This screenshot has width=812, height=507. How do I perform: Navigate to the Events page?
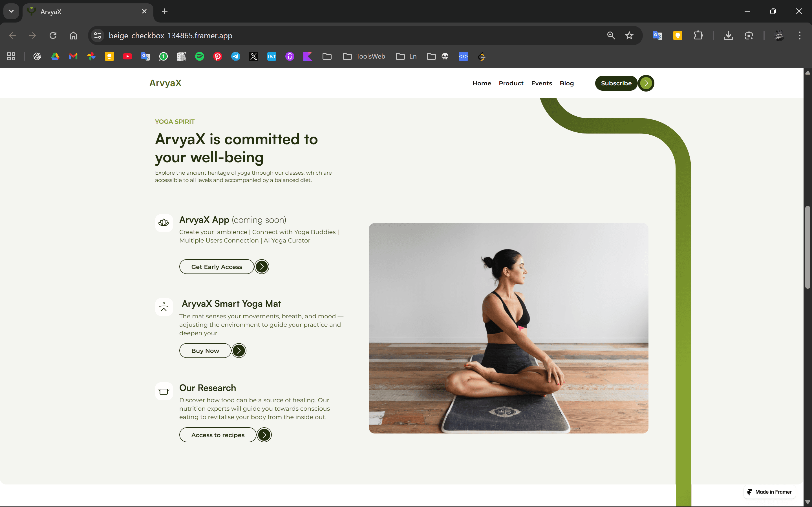pyautogui.click(x=541, y=83)
